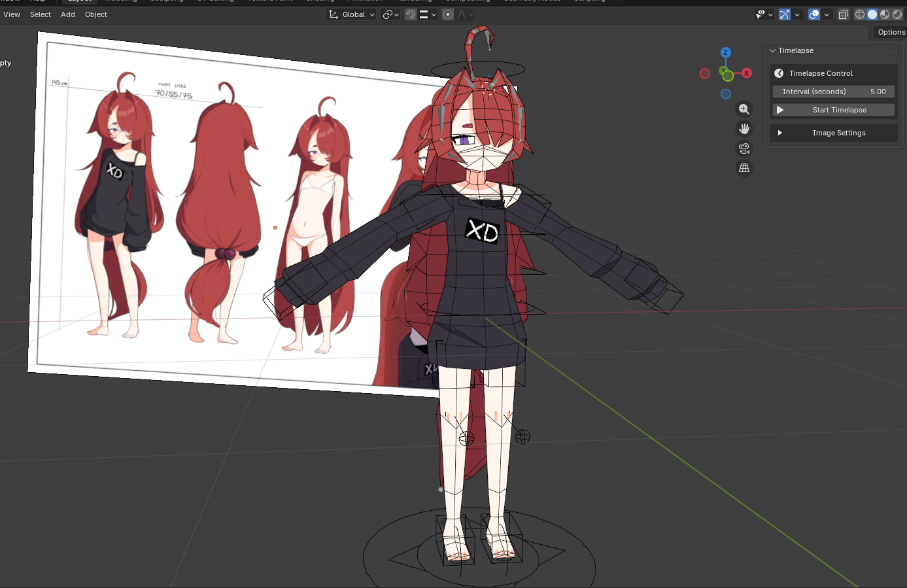Click the Z axis on the navigation gizmo
The height and width of the screenshot is (588, 907).
pyautogui.click(x=725, y=52)
